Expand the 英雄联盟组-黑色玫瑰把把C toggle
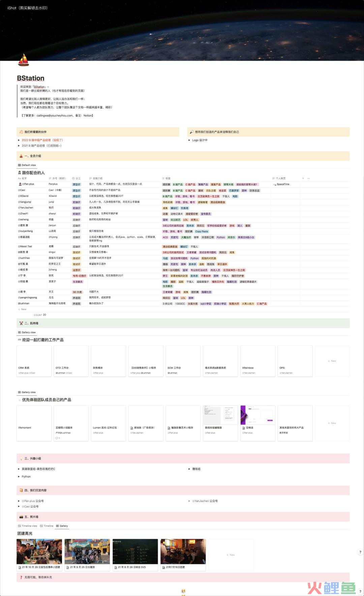Image resolution: width=364 pixels, height=596 pixels. (19, 469)
